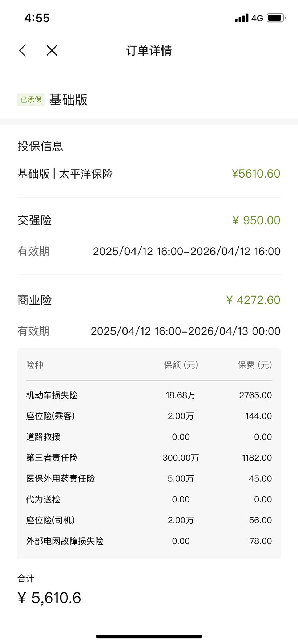Image resolution: width=298 pixels, height=644 pixels.
Task: Tap the 道路救援 coverage row
Action: click(149, 437)
